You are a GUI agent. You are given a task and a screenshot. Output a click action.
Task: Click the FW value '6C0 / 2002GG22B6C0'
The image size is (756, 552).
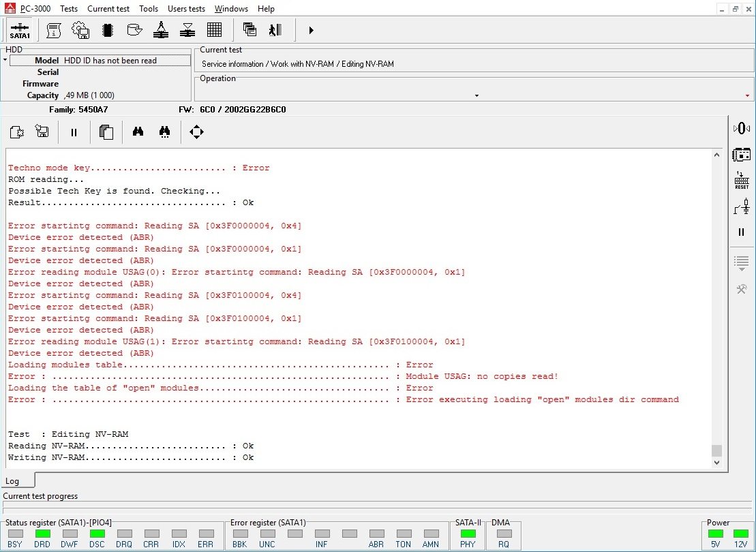(243, 110)
